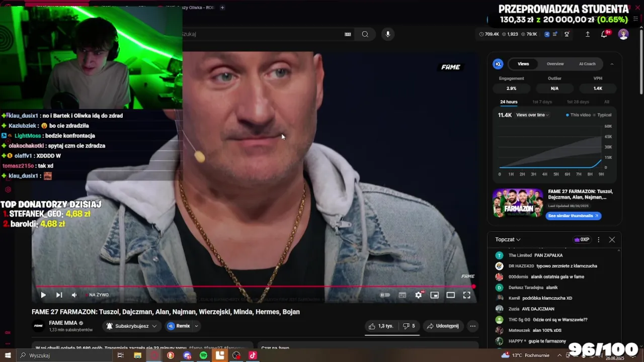644x362 pixels.
Task: Click the Wyszukaj taskbar search box
Action: pos(64,355)
